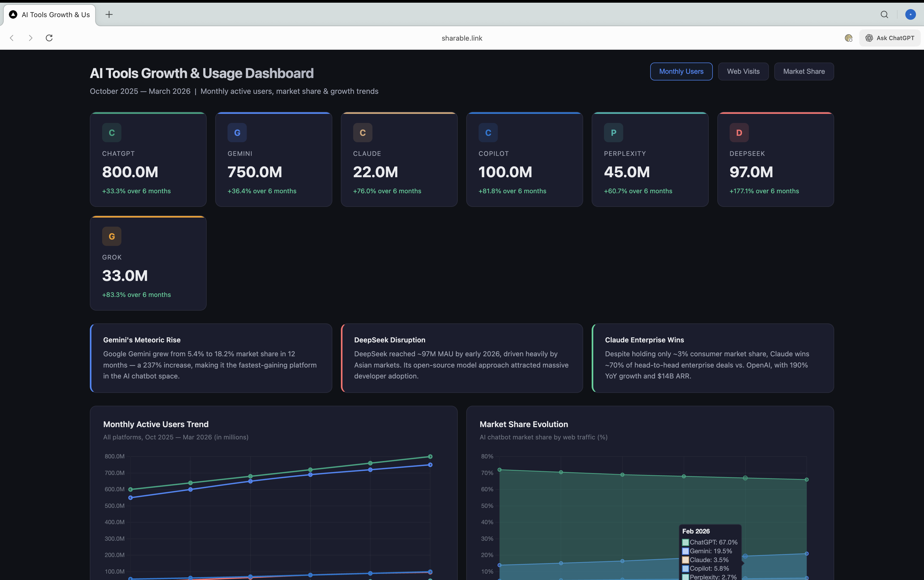This screenshot has height=580, width=924.
Task: Click the ChatGPT card icon
Action: 112,132
